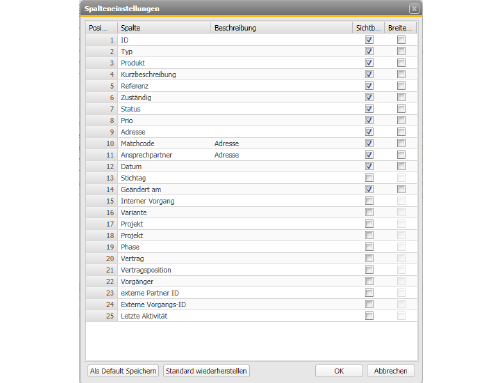
Task: Check Breite box for Geändert am row
Action: [401, 189]
